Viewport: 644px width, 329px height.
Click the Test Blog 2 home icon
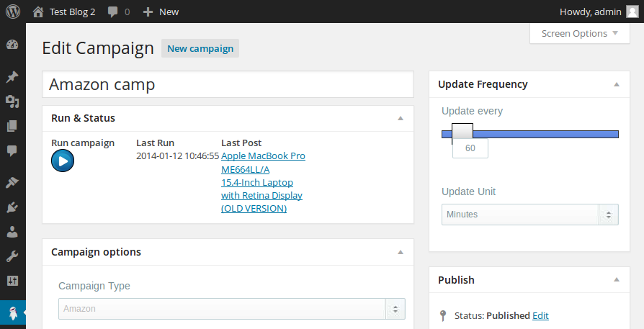(x=38, y=12)
